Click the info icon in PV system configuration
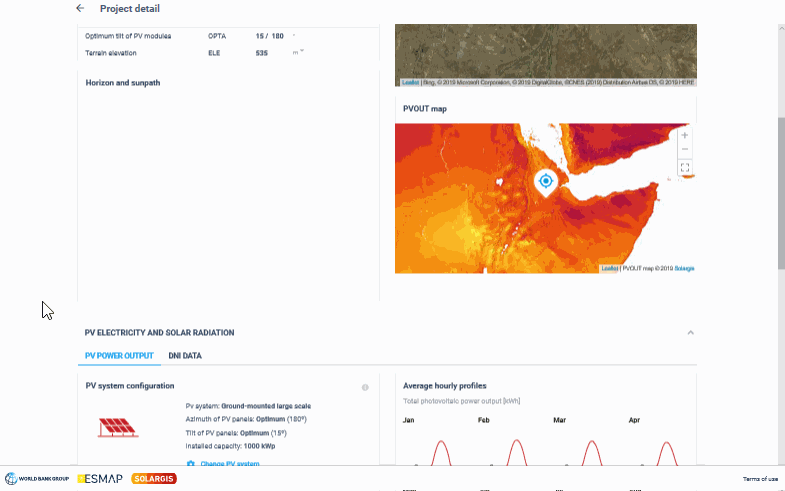785x491 pixels. pos(365,387)
